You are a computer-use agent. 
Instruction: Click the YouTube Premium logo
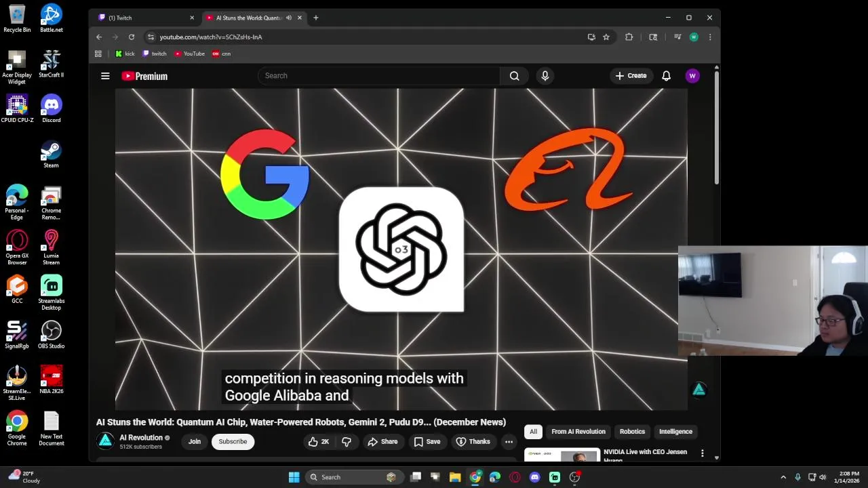coord(144,76)
